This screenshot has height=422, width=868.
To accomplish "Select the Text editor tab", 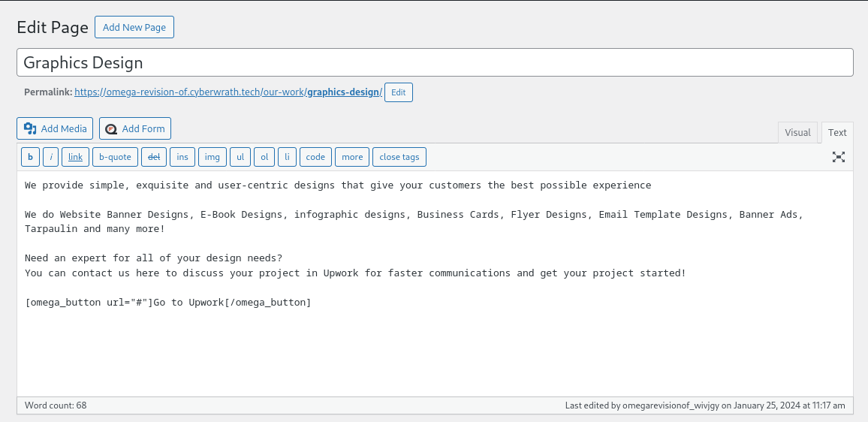I will pos(837,132).
